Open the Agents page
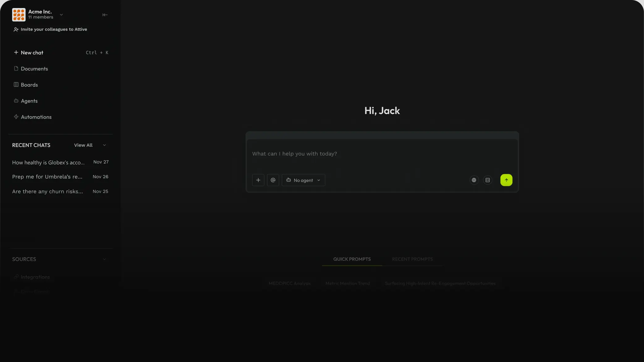The image size is (644, 362). click(29, 101)
